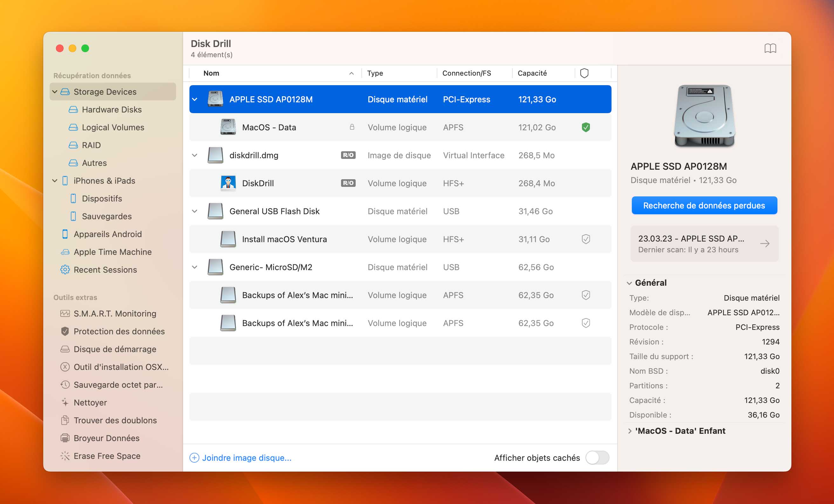The width and height of the screenshot is (834, 504).
Task: Click the DiskDrill volume app icon
Action: click(x=228, y=183)
